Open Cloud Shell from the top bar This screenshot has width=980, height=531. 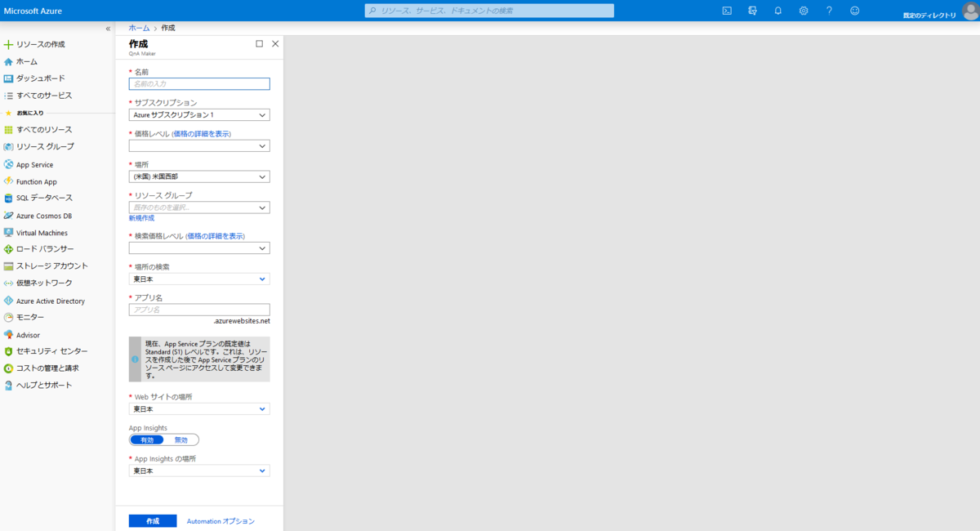727,11
